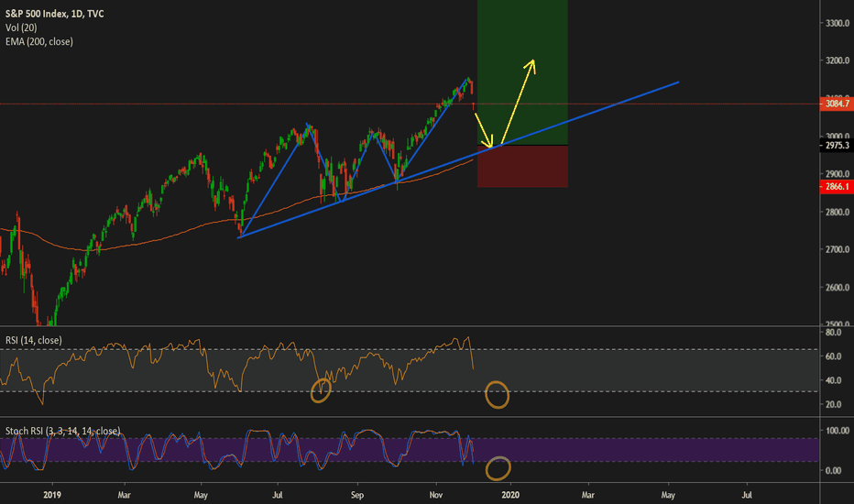Select the Vol (20) indicator label
Screen dimensions: 854x504
point(21,27)
